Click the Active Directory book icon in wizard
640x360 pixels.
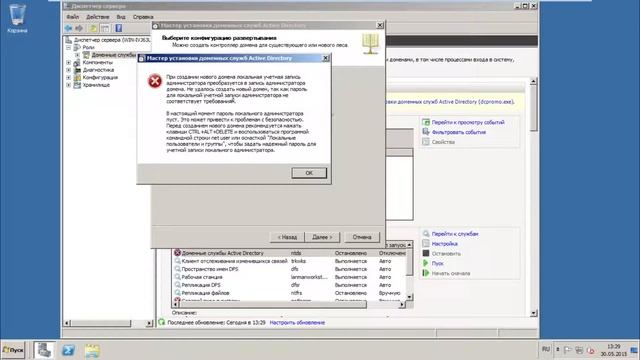pos(370,44)
